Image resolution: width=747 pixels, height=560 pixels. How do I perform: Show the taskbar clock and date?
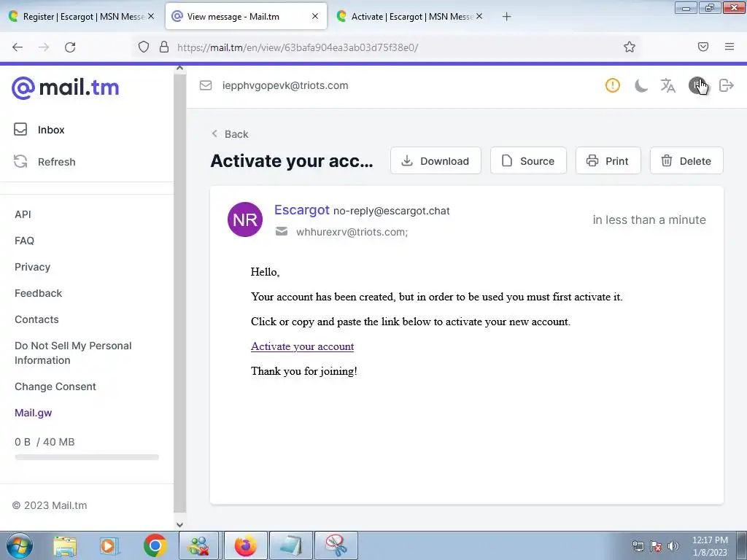coord(710,546)
